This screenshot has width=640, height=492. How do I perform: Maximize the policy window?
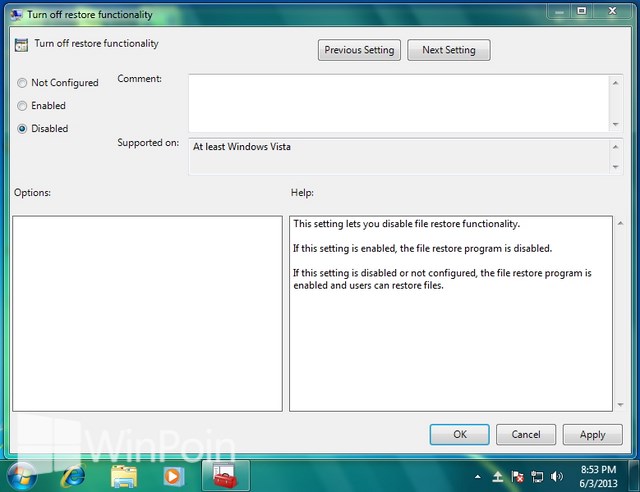(x=582, y=11)
